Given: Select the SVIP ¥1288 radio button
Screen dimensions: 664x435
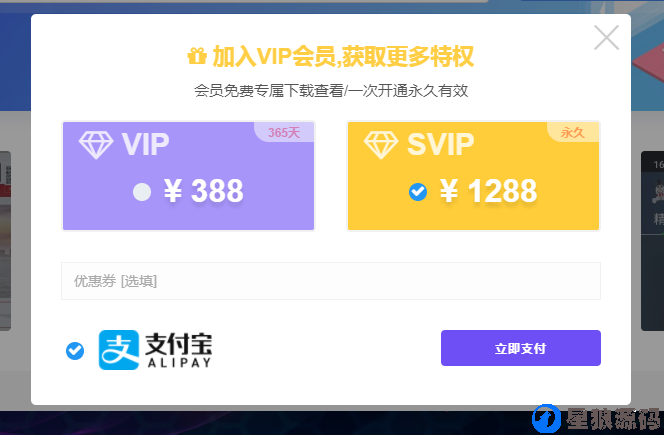Looking at the screenshot, I should point(418,192).
